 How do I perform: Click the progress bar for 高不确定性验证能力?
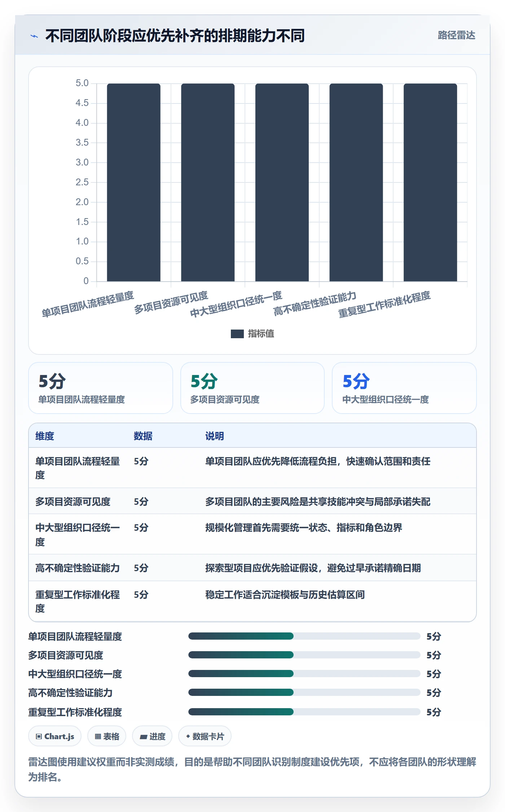[304, 692]
